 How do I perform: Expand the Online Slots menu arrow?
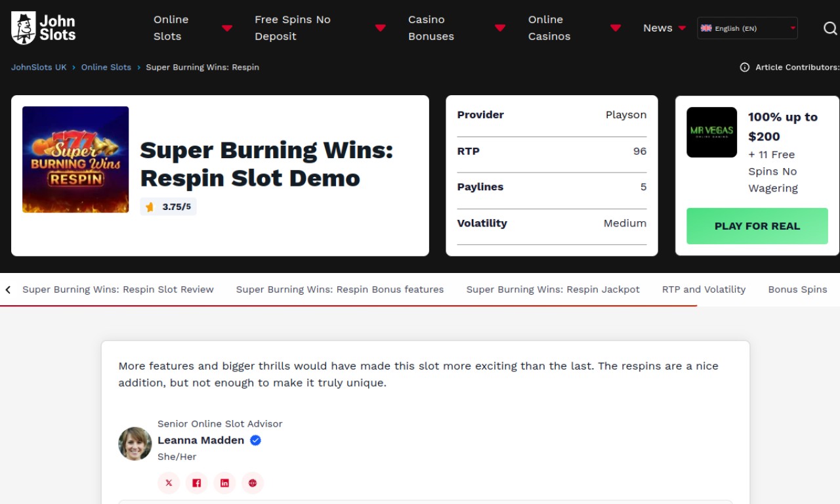tap(227, 28)
